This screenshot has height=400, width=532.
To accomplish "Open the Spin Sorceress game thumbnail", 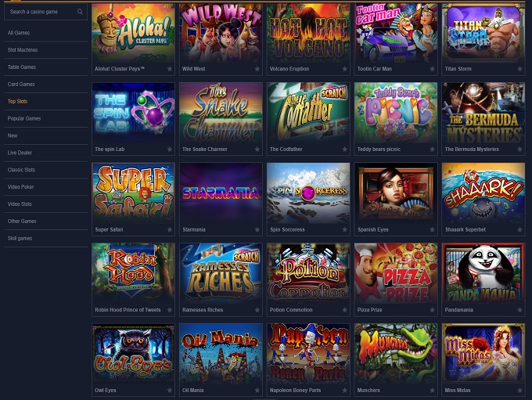I will (x=308, y=193).
